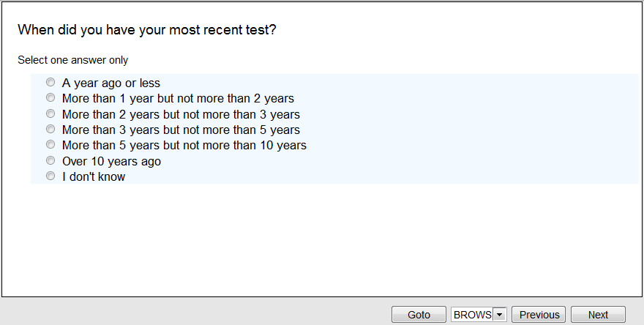Click the 'More than 3 years but not more than 5 years' label
644x325 pixels.
tap(181, 130)
